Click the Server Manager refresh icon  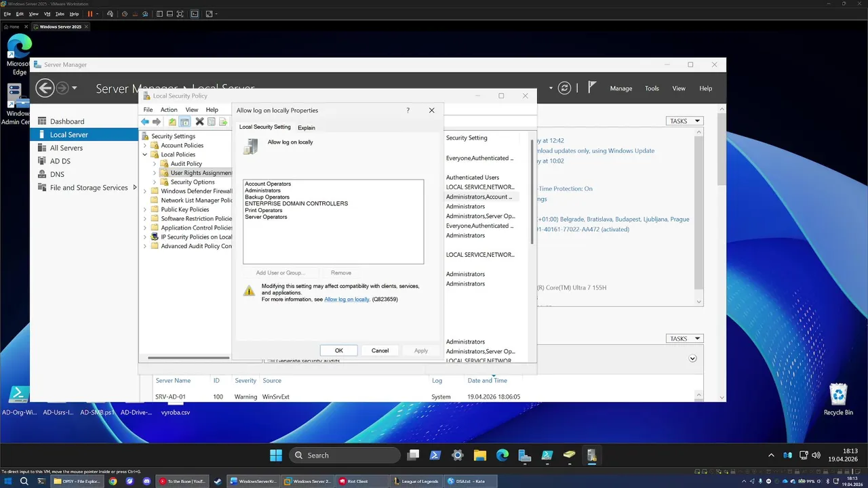click(564, 88)
